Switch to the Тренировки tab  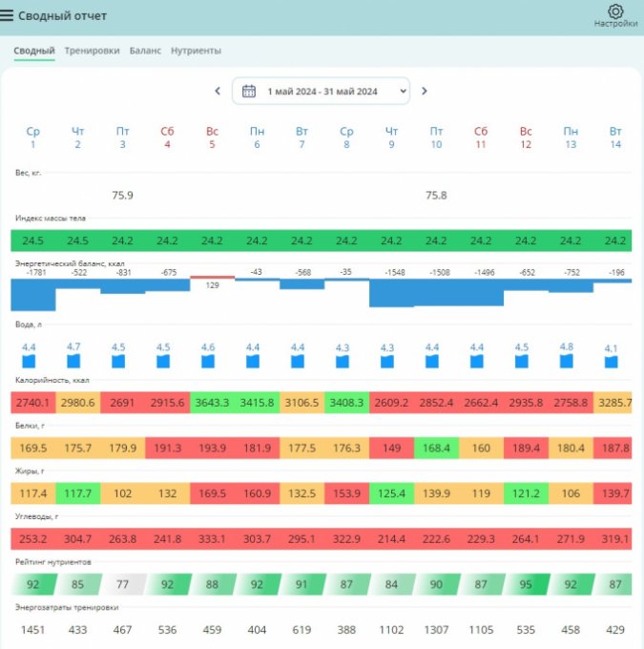pos(92,51)
